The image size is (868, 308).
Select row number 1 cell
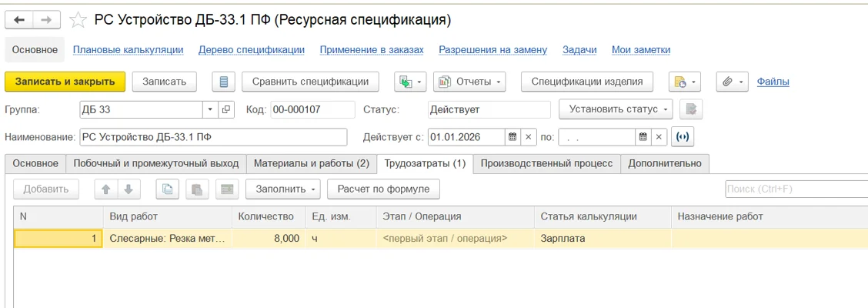pos(58,239)
